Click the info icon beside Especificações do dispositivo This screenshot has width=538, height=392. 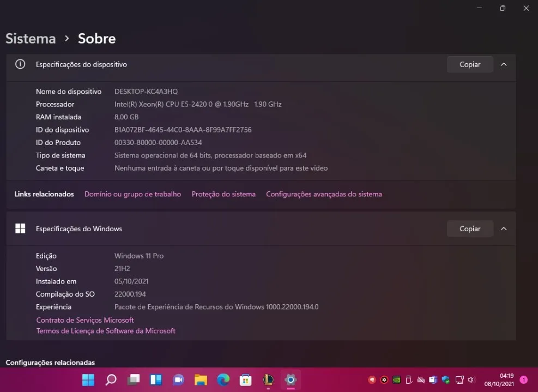pos(20,64)
